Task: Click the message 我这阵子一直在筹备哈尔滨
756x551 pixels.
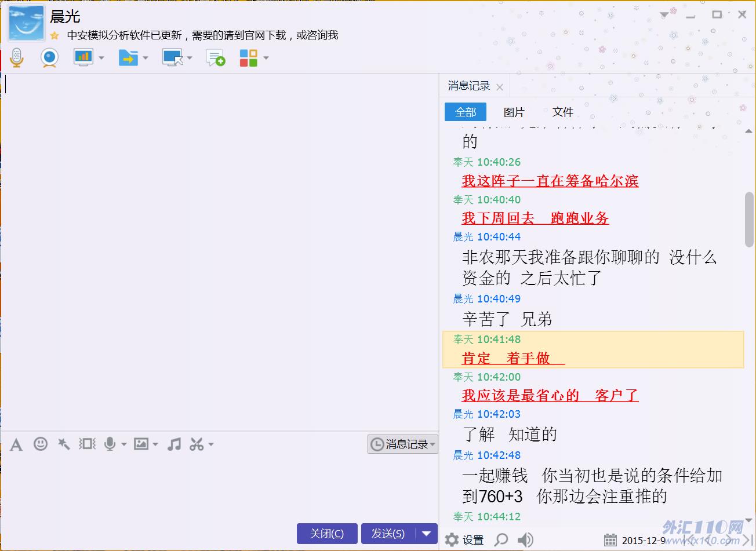Action: click(x=550, y=181)
